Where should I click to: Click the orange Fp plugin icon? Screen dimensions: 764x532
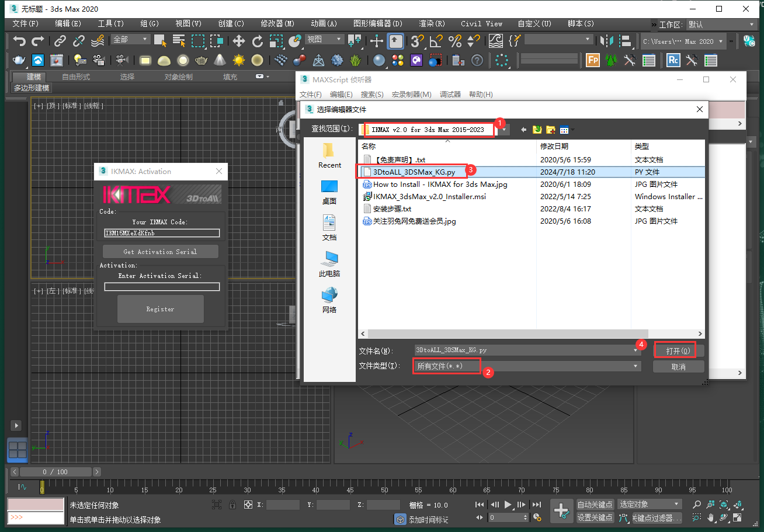(593, 60)
